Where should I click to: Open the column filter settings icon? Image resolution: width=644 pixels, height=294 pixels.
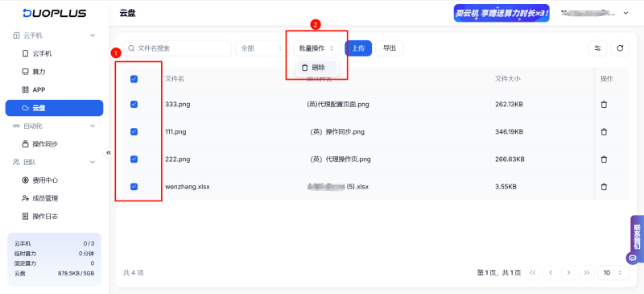[x=597, y=48]
